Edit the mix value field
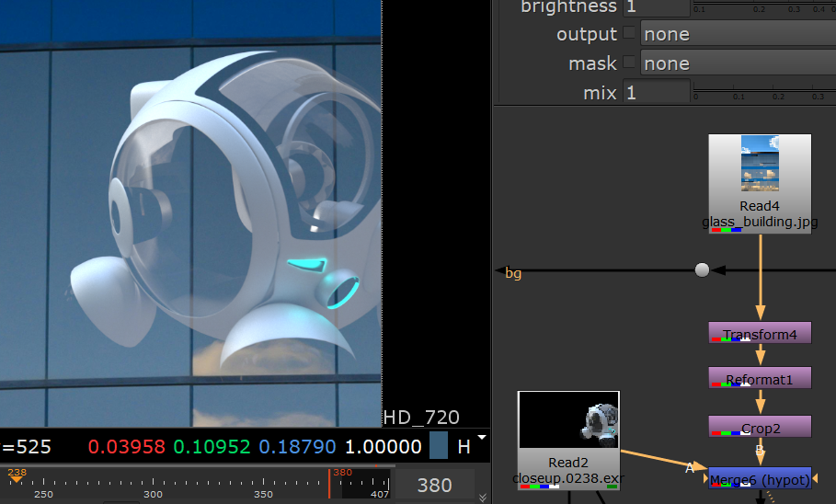 click(x=657, y=92)
